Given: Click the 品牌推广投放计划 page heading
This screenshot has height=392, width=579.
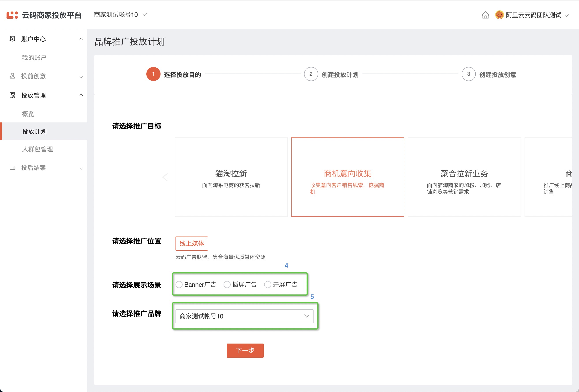Looking at the screenshot, I should click(x=130, y=42).
